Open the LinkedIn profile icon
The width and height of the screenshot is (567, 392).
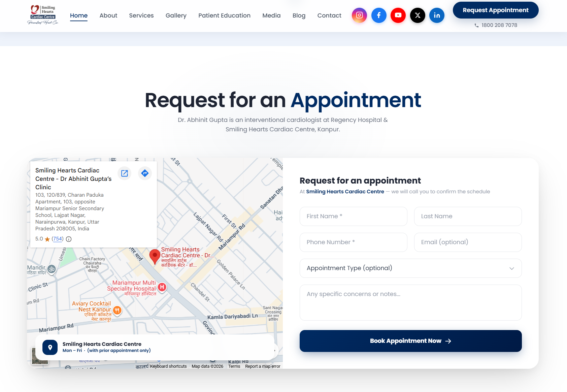coord(437,15)
